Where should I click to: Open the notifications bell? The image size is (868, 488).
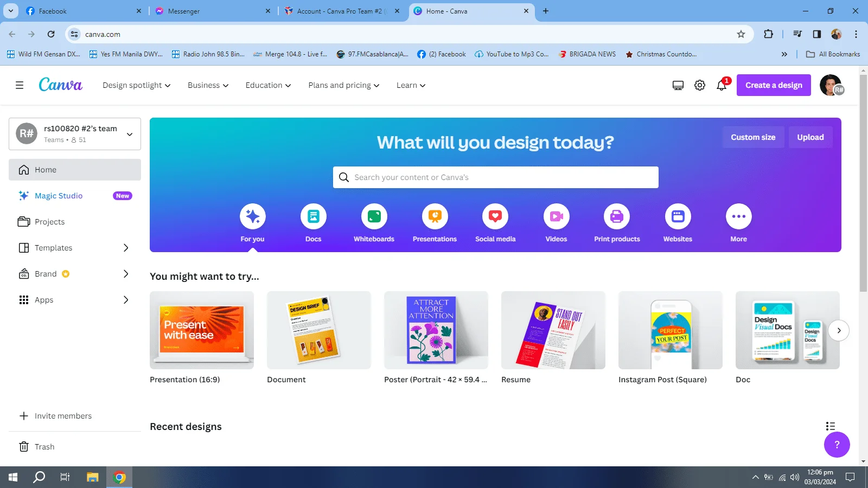722,85
